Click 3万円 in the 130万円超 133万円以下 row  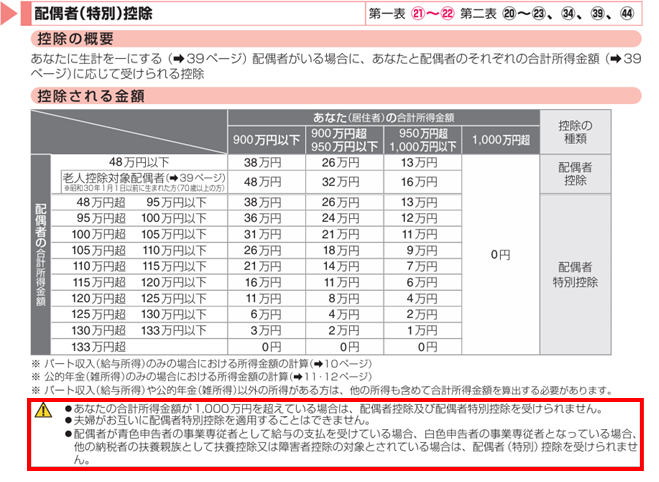(266, 330)
